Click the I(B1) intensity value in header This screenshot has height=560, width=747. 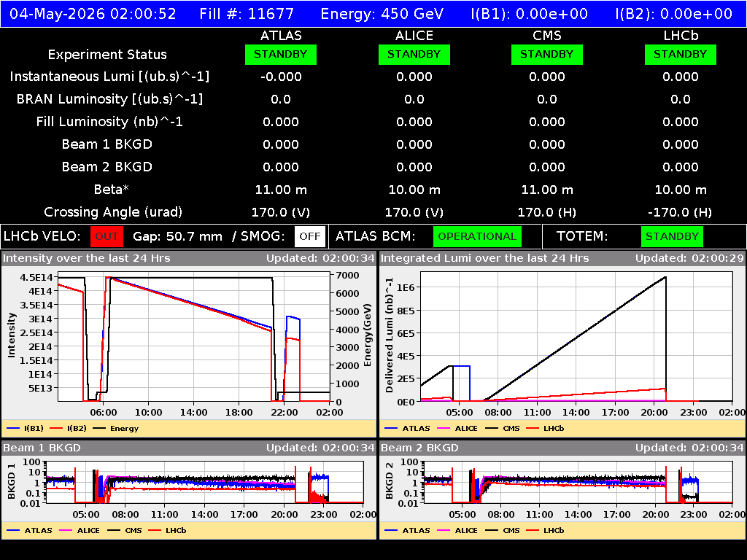point(530,13)
